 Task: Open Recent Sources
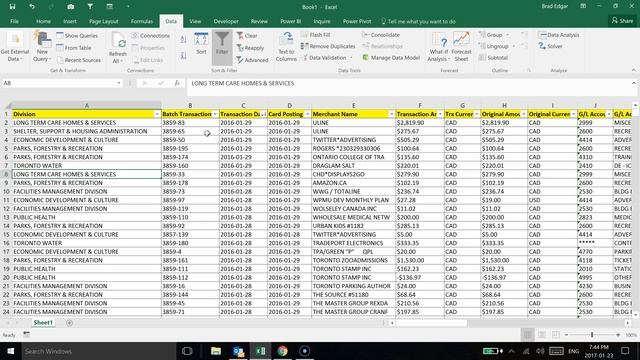click(x=79, y=60)
